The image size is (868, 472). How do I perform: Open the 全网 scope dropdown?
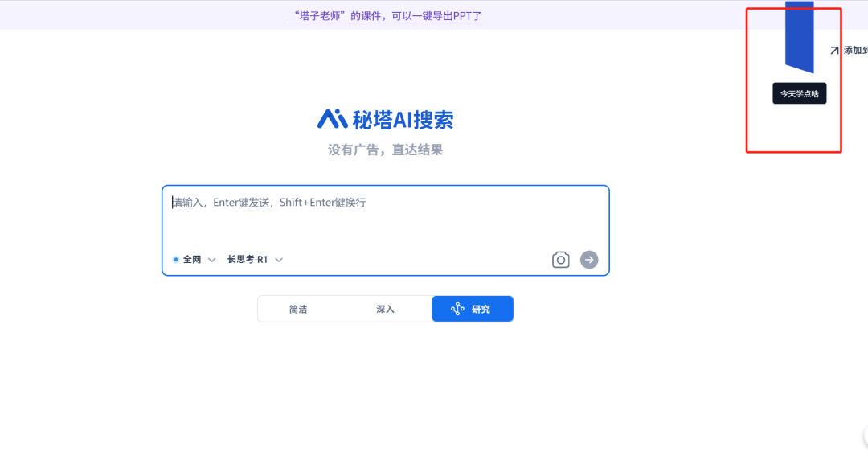point(193,259)
